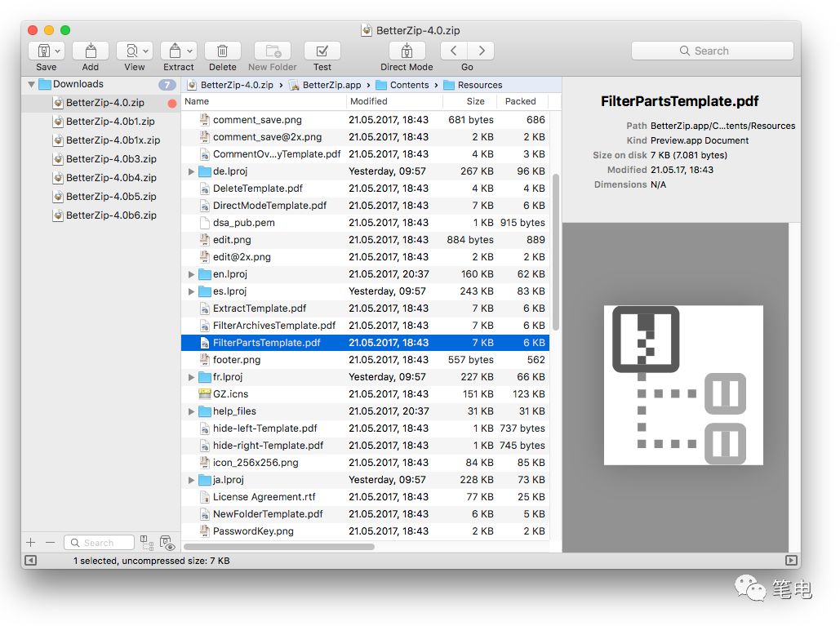This screenshot has height=626, width=840.
Task: Go back using the left Go arrow
Action: [x=453, y=50]
